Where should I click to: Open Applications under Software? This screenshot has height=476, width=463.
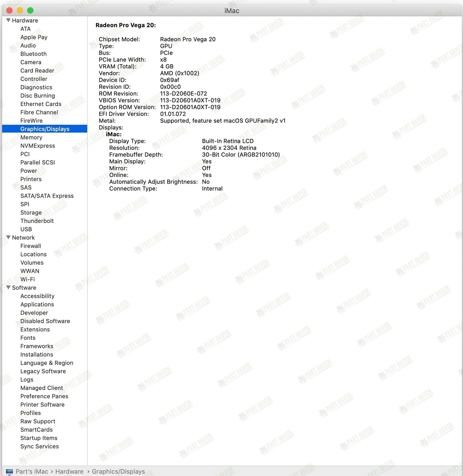[x=37, y=304]
